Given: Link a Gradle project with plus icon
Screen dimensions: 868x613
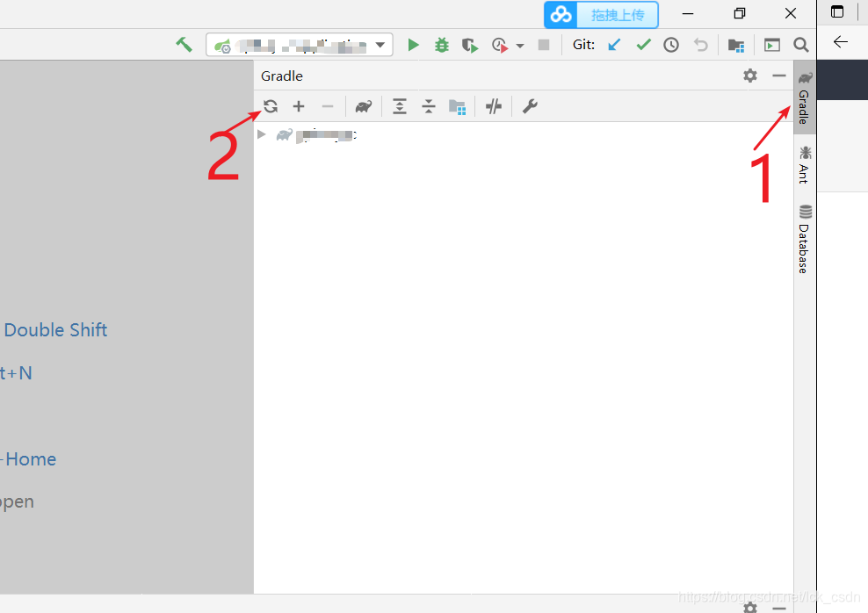Looking at the screenshot, I should coord(299,106).
